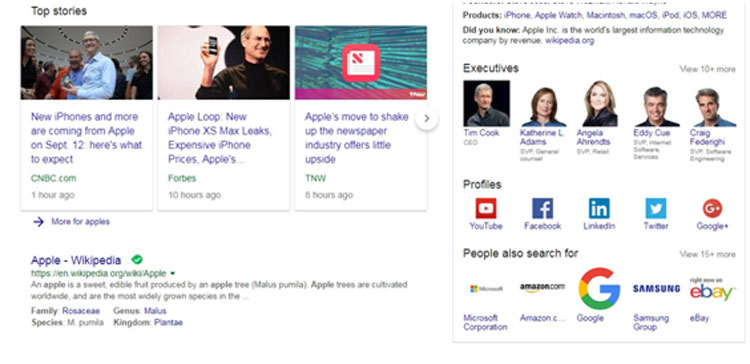Select the eBay logo in related searches
Screen dimensions: 750x364
(x=712, y=289)
